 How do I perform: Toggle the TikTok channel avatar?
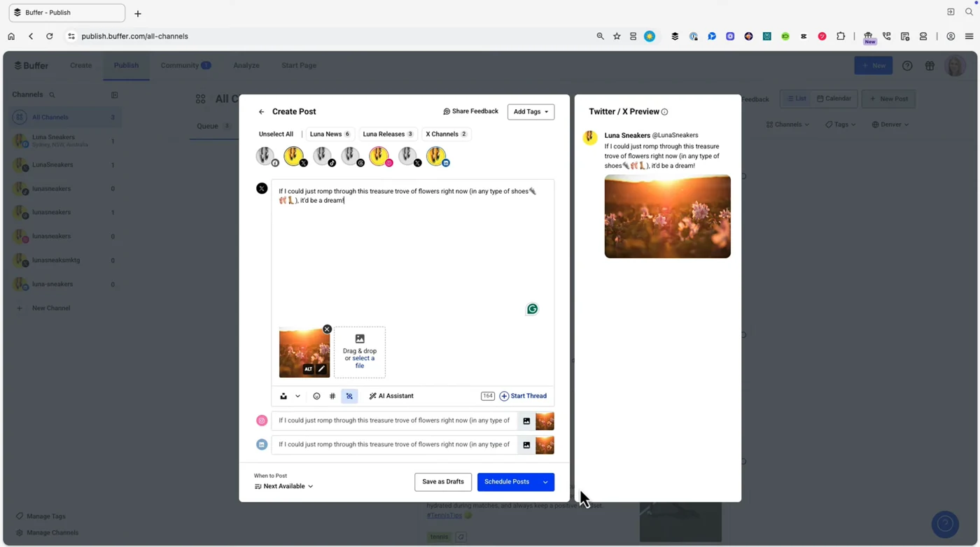323,156
